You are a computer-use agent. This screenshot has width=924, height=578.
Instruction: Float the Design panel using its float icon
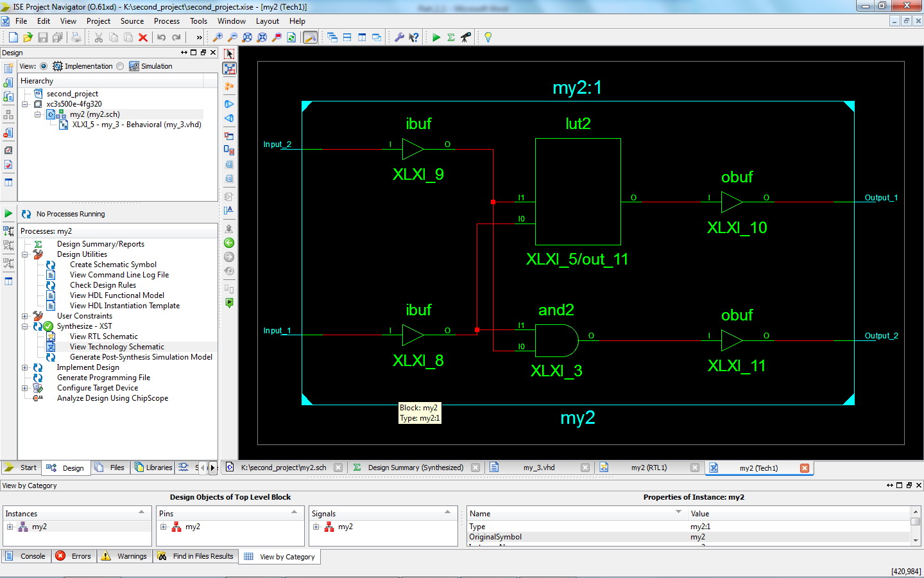[x=203, y=53]
